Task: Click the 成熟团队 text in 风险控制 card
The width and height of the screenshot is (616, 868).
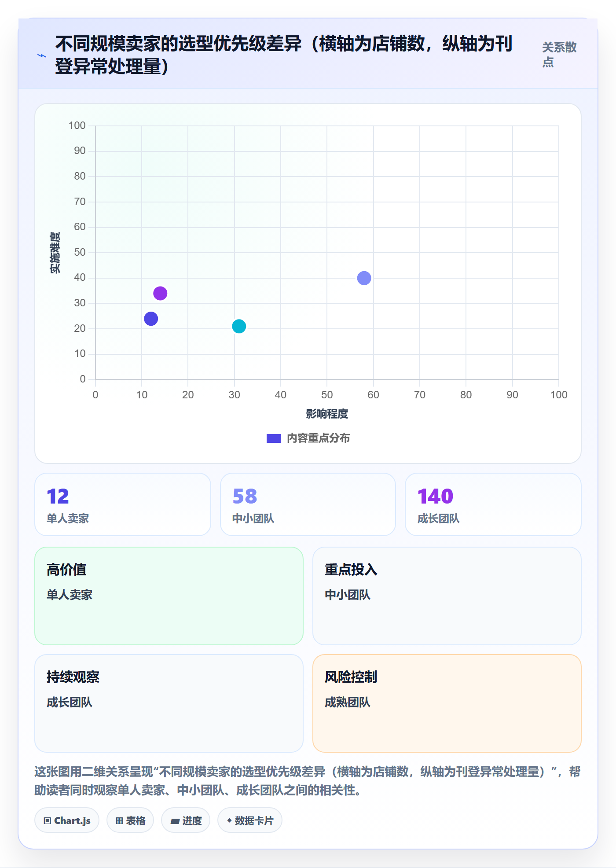Action: (x=348, y=702)
